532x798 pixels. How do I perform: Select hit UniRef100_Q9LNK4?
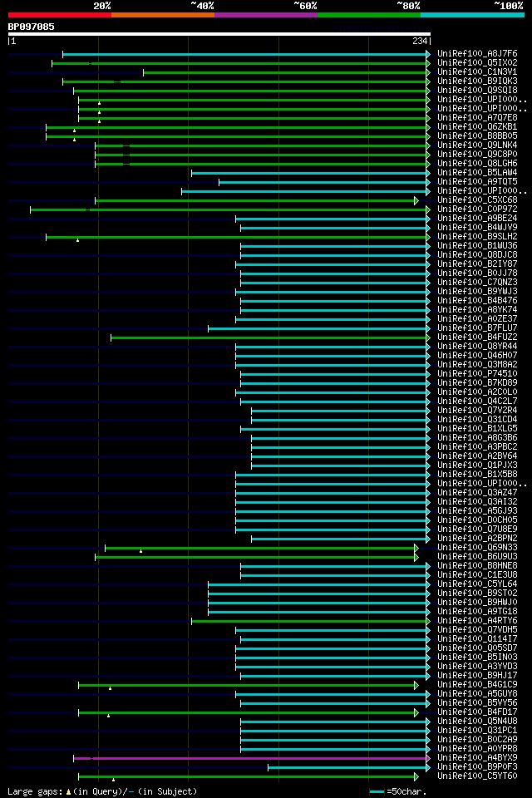point(477,145)
